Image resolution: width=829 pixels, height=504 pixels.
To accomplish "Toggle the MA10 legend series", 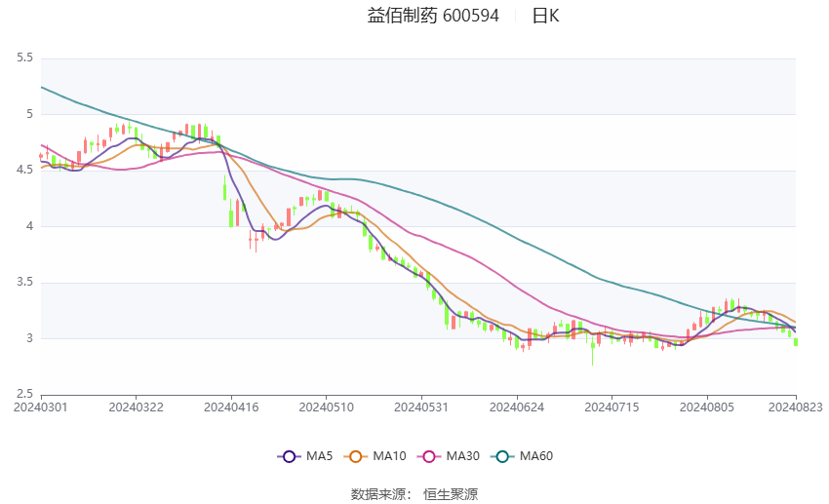I will point(375,456).
